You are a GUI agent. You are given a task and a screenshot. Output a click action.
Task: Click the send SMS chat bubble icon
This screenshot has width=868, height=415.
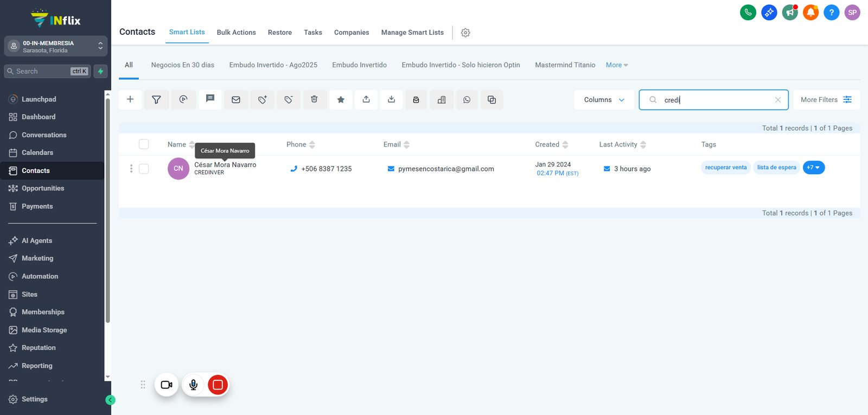210,100
